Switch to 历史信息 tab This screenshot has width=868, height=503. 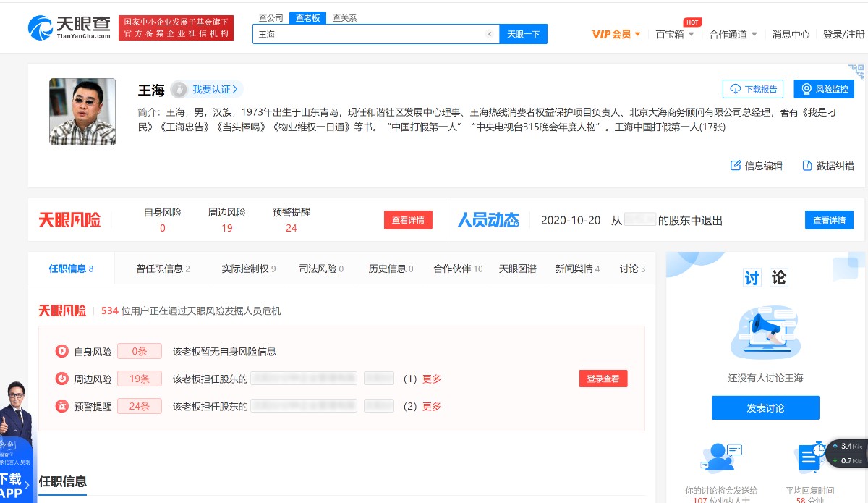tap(391, 269)
